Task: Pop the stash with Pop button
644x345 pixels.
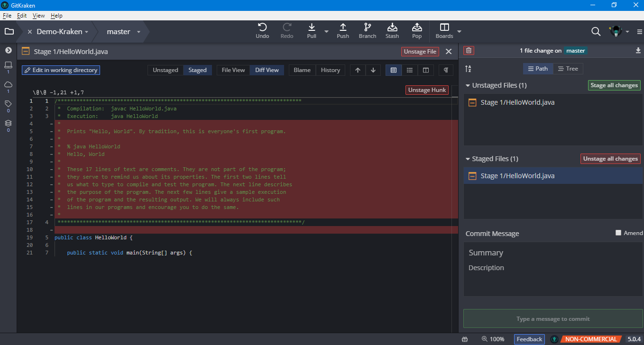Action: pos(417,31)
